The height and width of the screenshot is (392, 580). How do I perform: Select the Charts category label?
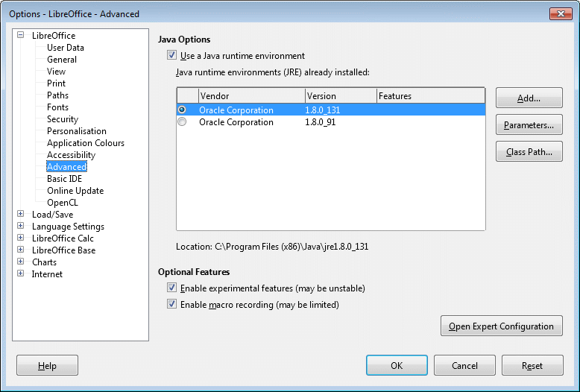pos(45,262)
